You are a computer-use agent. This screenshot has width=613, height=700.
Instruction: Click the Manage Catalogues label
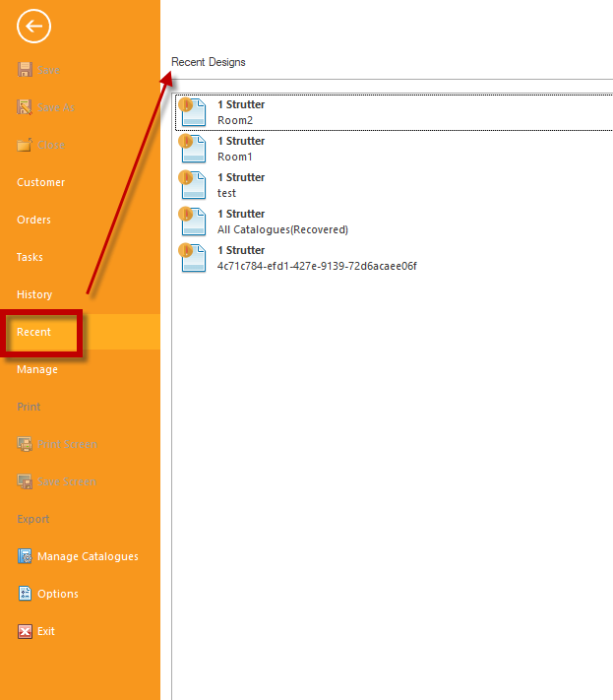88,556
